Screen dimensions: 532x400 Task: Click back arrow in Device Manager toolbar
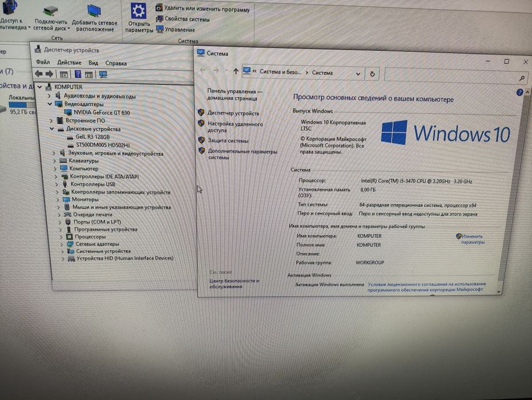tap(39, 73)
